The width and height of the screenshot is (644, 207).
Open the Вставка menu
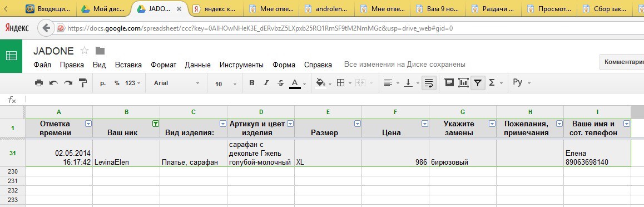click(128, 65)
